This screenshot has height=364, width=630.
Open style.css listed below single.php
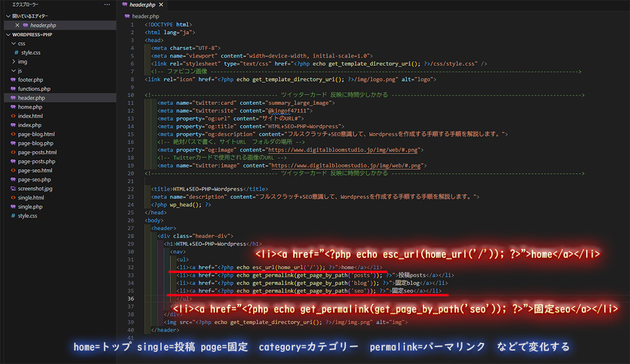pyautogui.click(x=27, y=216)
